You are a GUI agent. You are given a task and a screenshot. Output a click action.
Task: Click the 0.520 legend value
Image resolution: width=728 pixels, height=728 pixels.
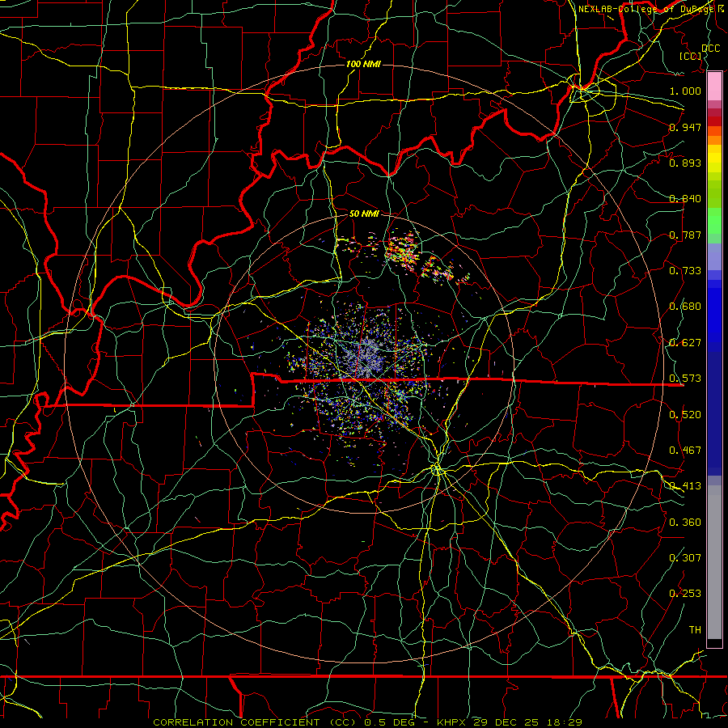(685, 415)
